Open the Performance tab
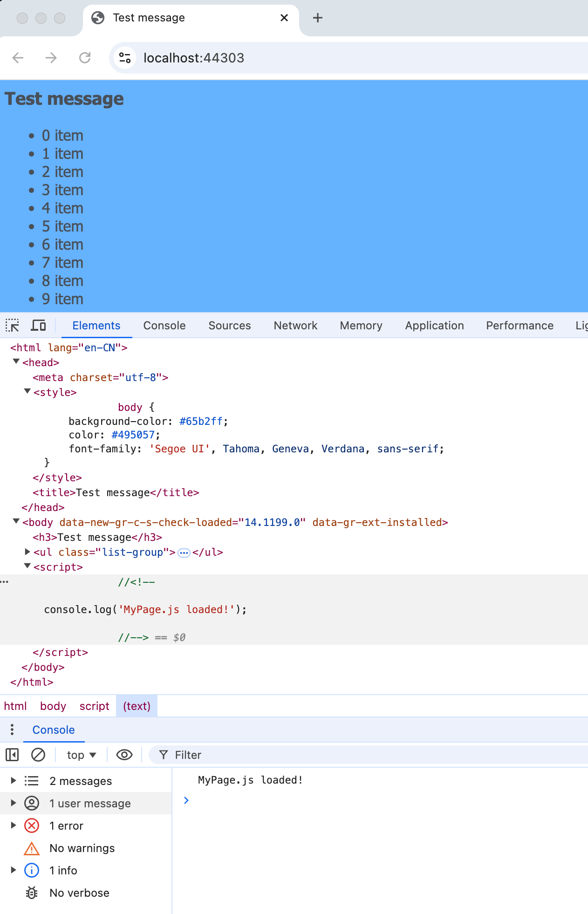 point(520,325)
